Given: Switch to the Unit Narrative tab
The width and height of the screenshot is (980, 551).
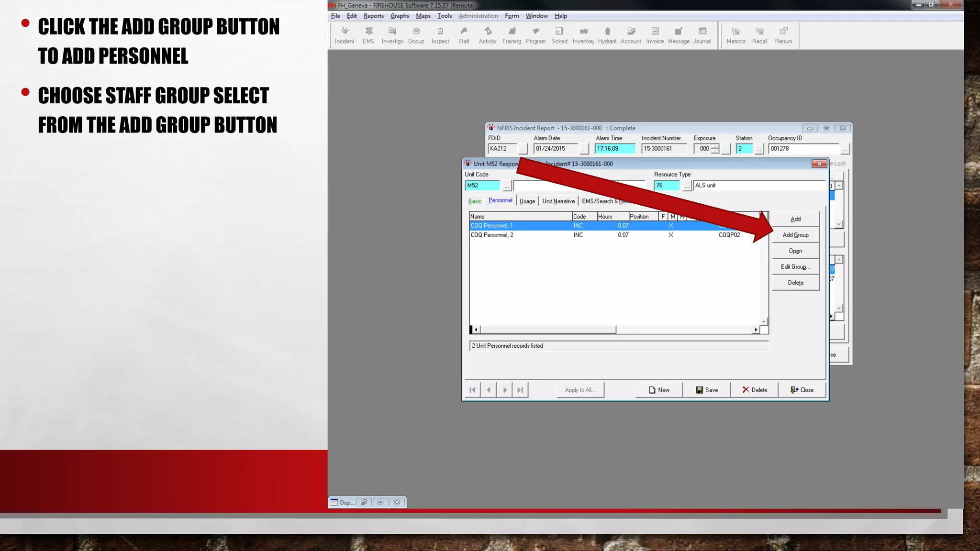Looking at the screenshot, I should 558,201.
